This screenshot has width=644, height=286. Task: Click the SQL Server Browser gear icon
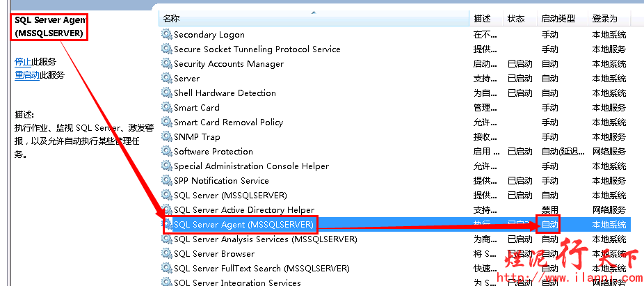point(166,253)
